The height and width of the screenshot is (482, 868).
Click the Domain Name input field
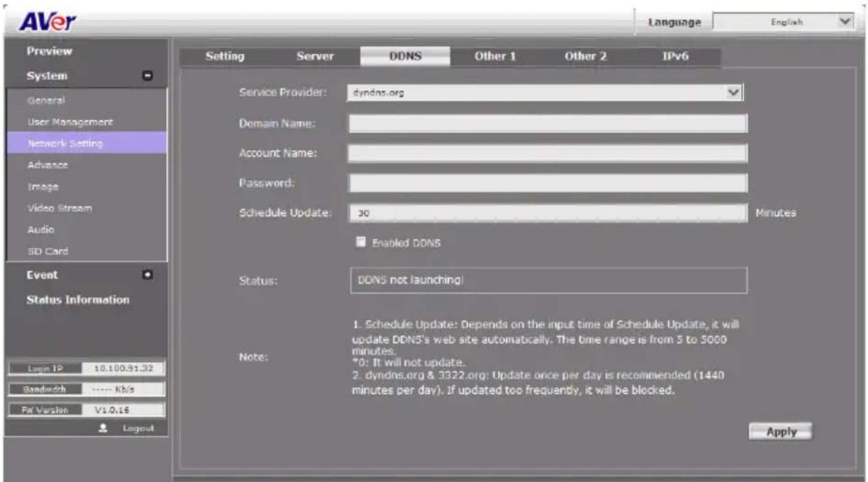click(548, 123)
